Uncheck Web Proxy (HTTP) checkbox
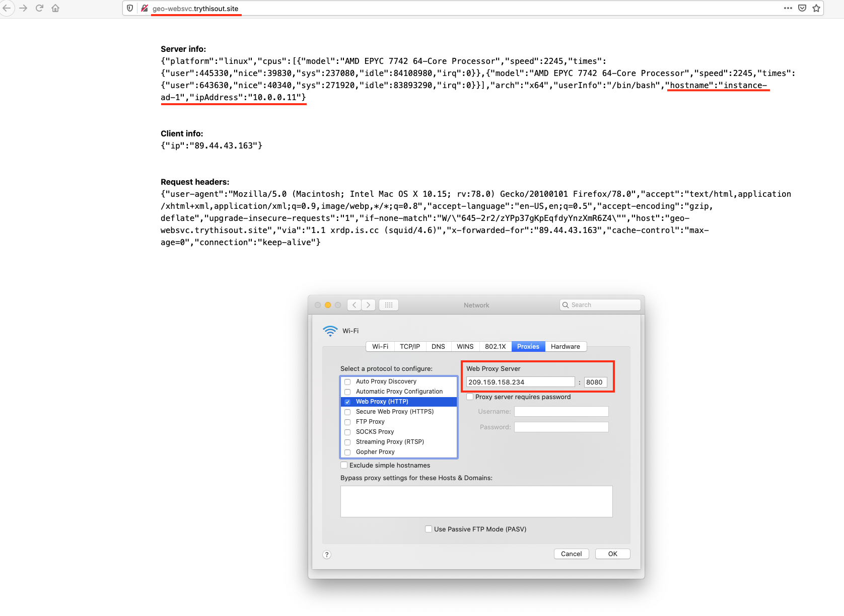 (347, 402)
